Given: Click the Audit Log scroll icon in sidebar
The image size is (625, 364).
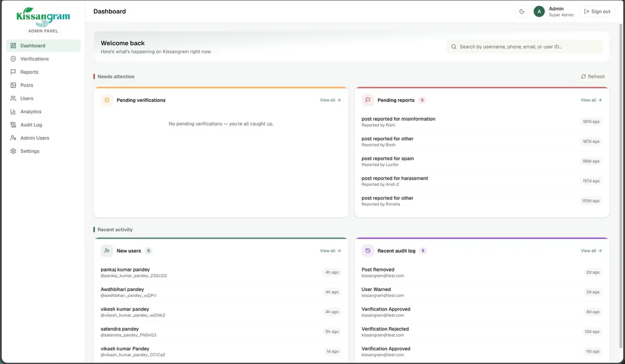Looking at the screenshot, I should [13, 124].
